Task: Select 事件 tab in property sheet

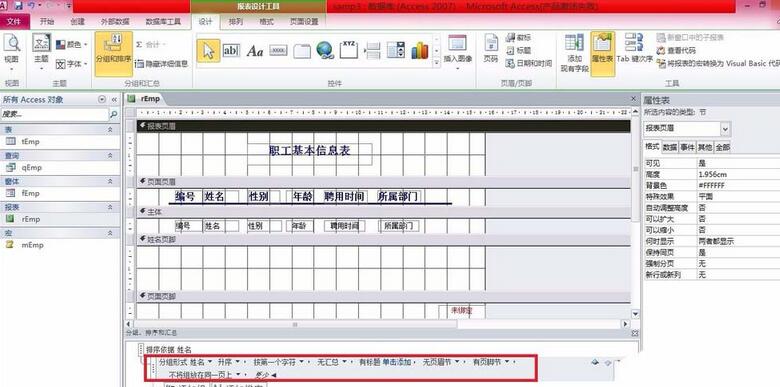Action: 686,147
